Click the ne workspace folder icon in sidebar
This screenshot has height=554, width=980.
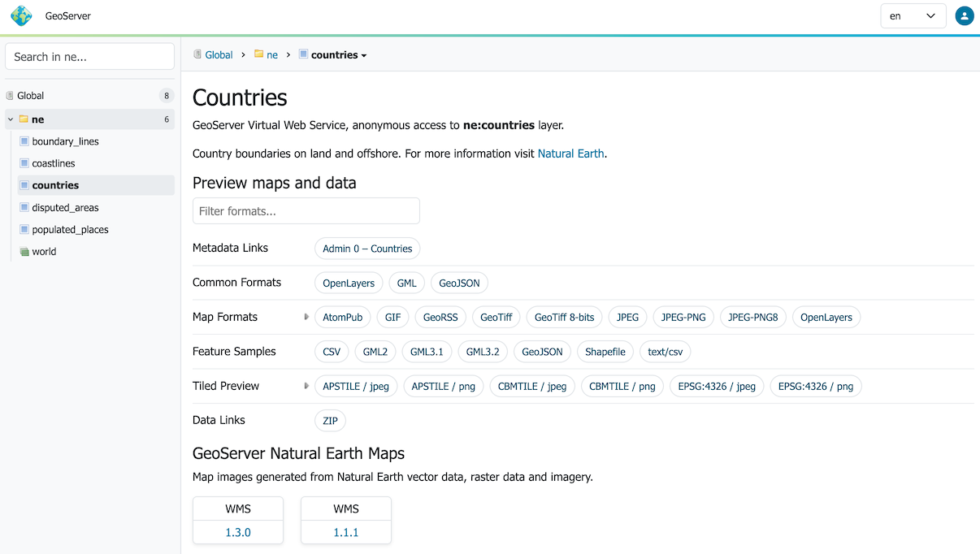[x=24, y=119]
